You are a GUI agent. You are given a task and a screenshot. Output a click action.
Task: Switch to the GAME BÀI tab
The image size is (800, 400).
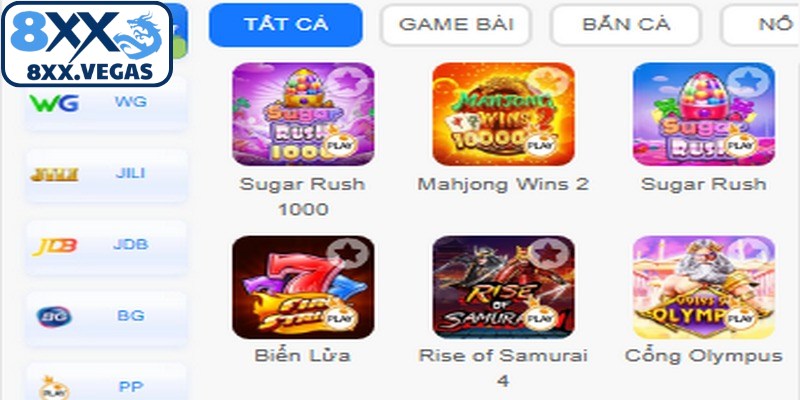(456, 24)
